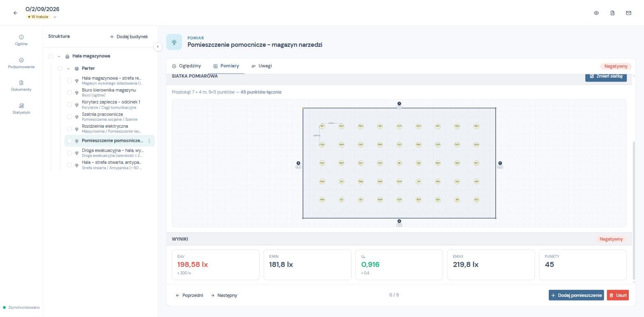This screenshot has height=317, width=644.
Task: Click the light bulb Pomiar icon
Action: (x=174, y=42)
